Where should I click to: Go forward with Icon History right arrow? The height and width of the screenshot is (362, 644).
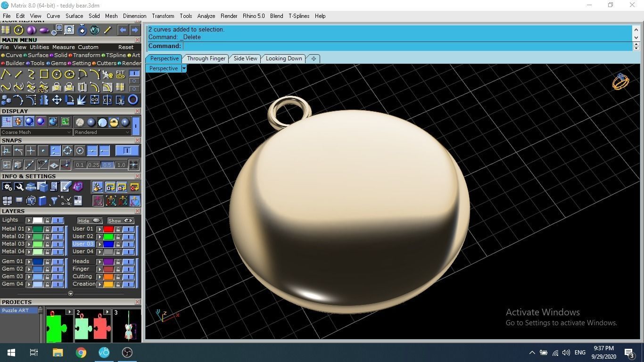click(x=134, y=30)
